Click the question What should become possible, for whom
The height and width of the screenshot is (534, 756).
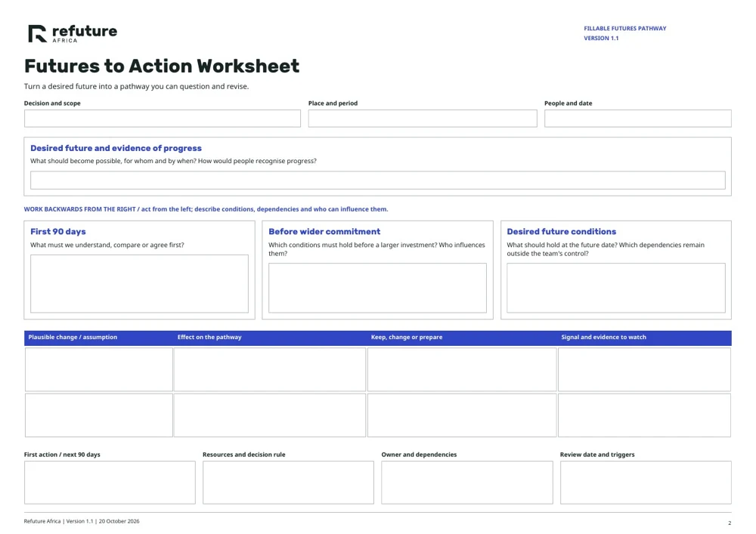point(173,161)
